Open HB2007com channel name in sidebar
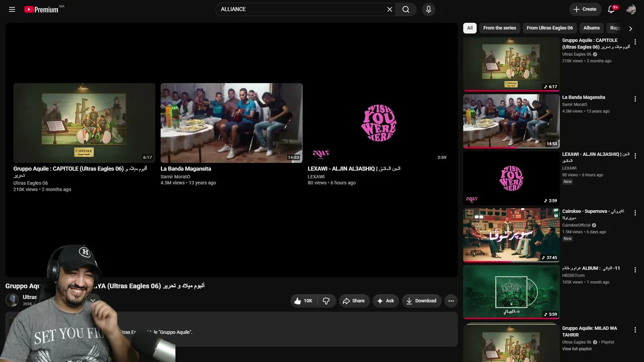This screenshot has width=644, height=362. pyautogui.click(x=574, y=276)
